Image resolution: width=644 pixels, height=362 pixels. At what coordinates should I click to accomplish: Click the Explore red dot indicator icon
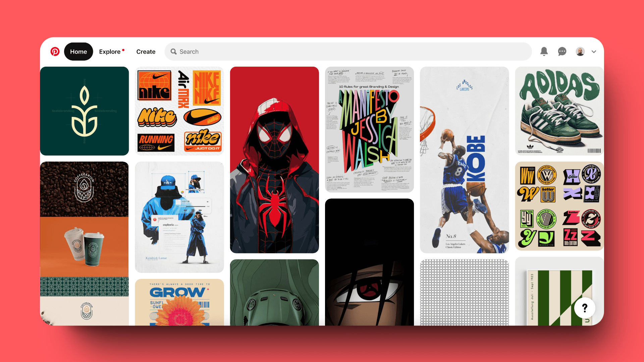(x=124, y=50)
